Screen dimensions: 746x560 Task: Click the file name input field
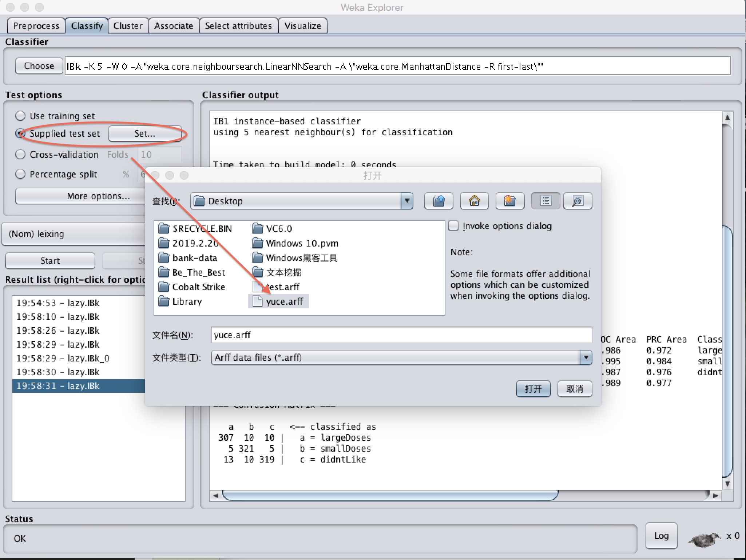pos(401,335)
